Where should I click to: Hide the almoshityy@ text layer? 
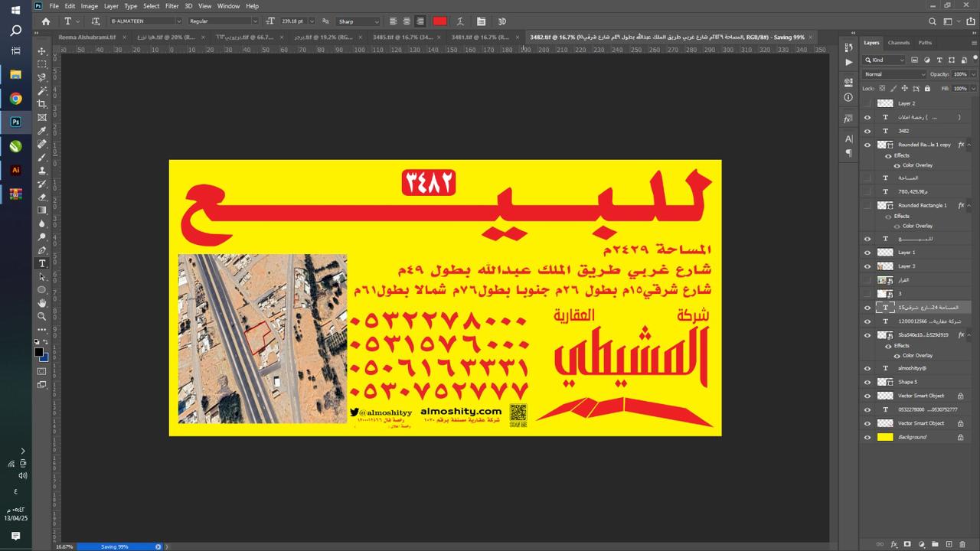(x=867, y=368)
